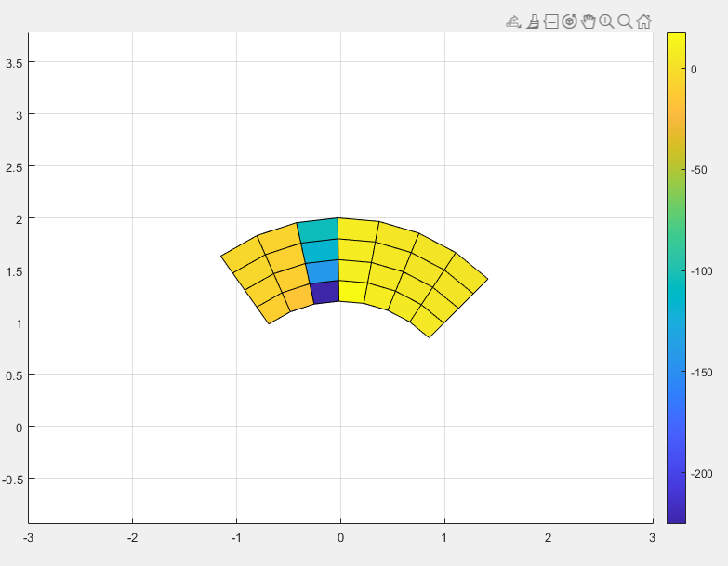
Task: Select the Zoom Out magnifier
Action: pos(625,21)
